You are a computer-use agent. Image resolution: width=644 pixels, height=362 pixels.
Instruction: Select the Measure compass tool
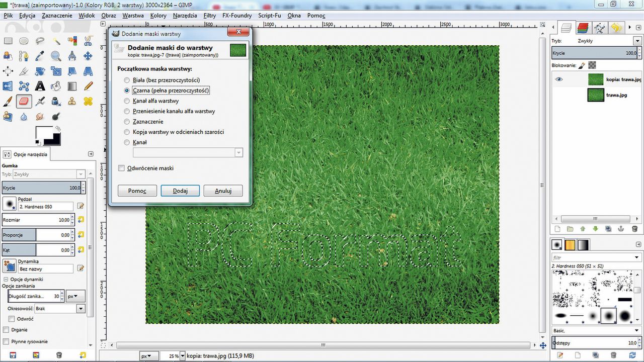[72, 56]
